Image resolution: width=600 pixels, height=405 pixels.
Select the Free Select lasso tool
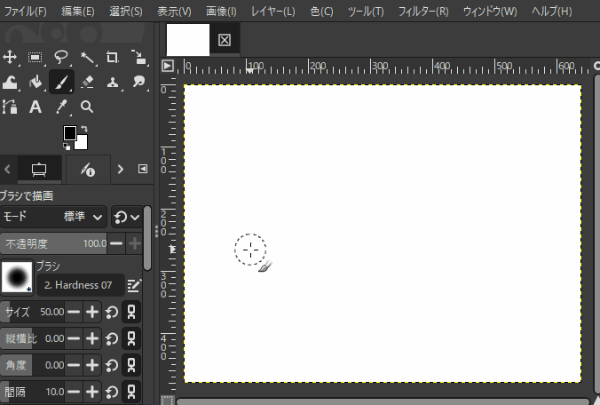61,57
